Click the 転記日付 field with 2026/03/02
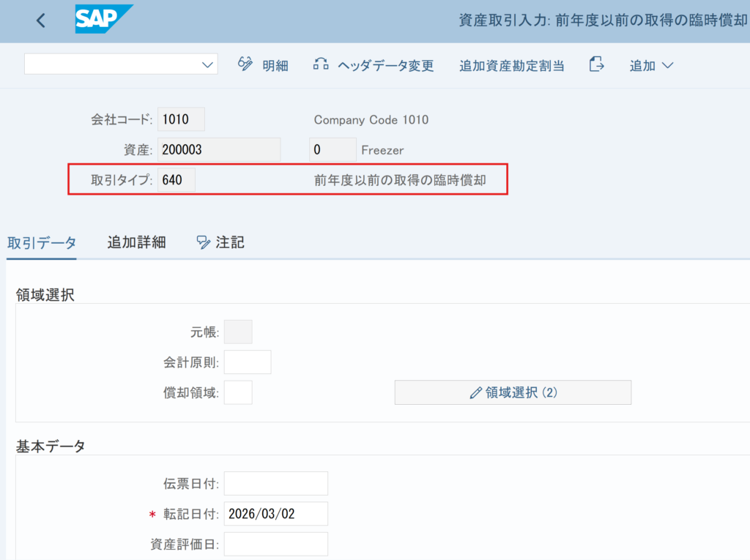This screenshot has height=560, width=750. [x=276, y=514]
